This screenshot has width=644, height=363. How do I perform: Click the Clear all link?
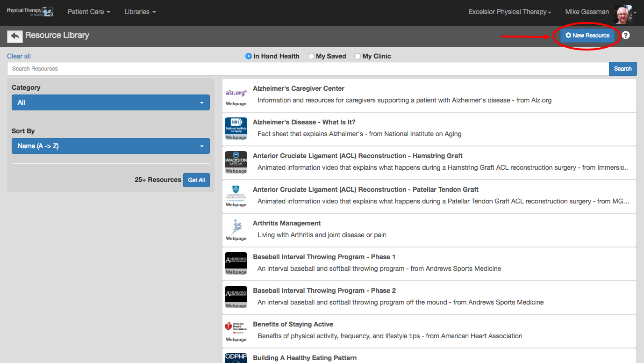[x=19, y=56]
